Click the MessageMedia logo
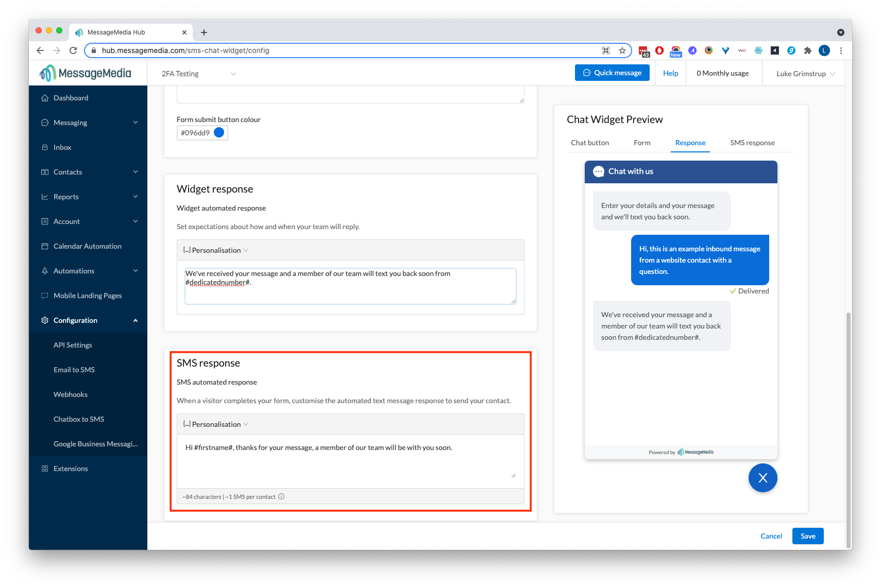 point(86,73)
